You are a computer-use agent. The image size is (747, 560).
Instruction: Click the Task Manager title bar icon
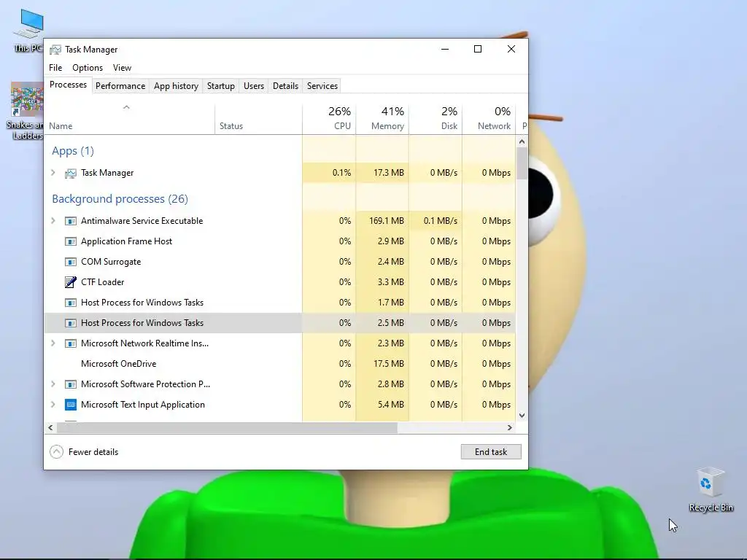(55, 50)
